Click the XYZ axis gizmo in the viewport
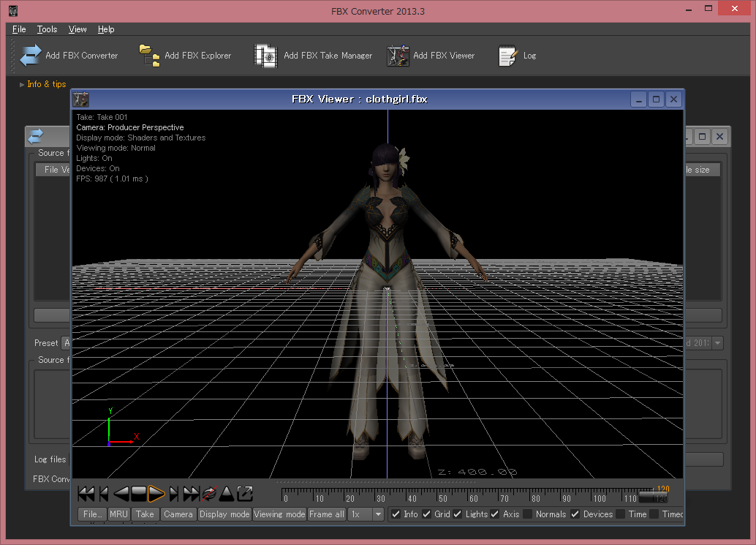 click(122, 427)
